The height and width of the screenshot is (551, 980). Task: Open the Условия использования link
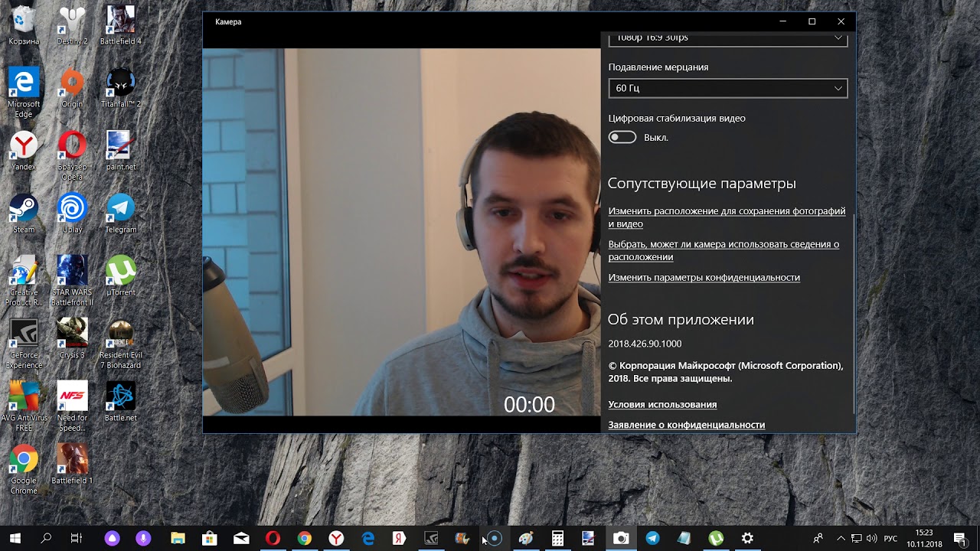pyautogui.click(x=661, y=404)
